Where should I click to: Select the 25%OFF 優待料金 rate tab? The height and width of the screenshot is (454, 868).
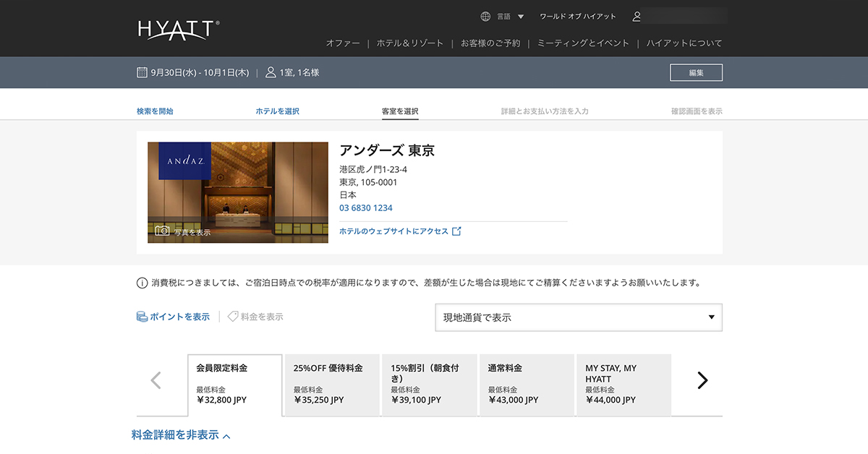(332, 385)
